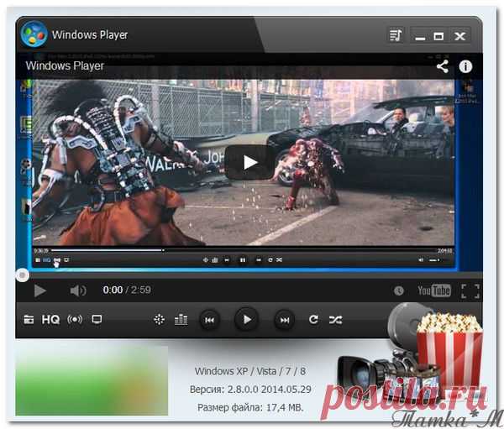Toggle HQ quality mode
The image size is (504, 429).
(x=50, y=319)
